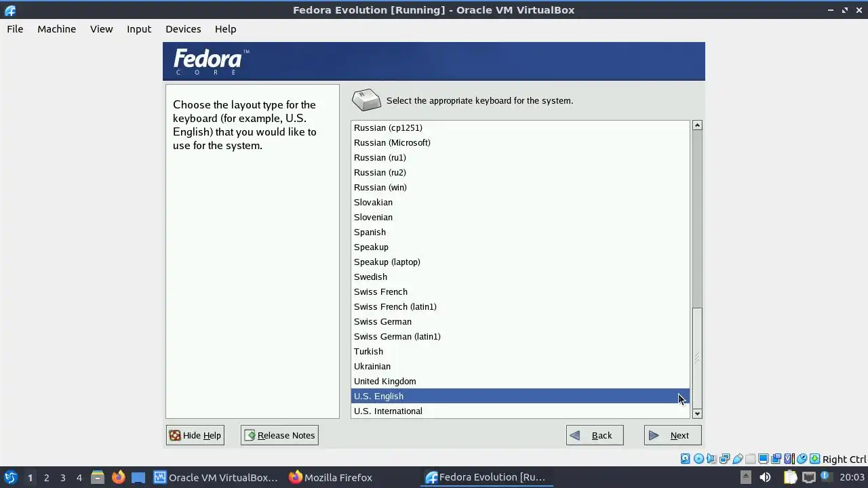Click the Hide Help button
This screenshot has height=488, width=868.
pyautogui.click(x=195, y=435)
